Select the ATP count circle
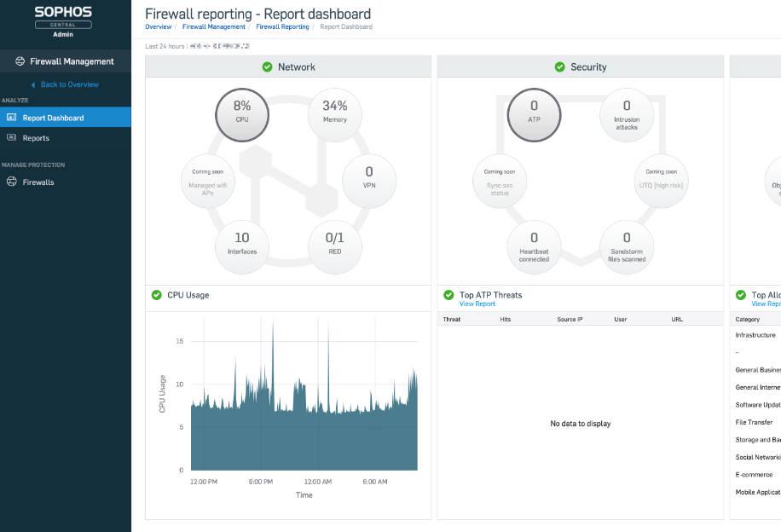This screenshot has height=532, width=781. click(x=534, y=115)
